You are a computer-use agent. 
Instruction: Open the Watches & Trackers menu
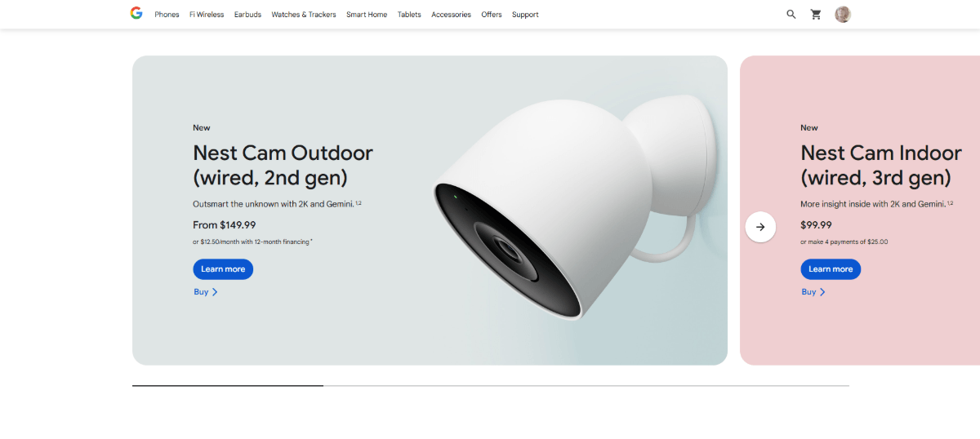304,15
